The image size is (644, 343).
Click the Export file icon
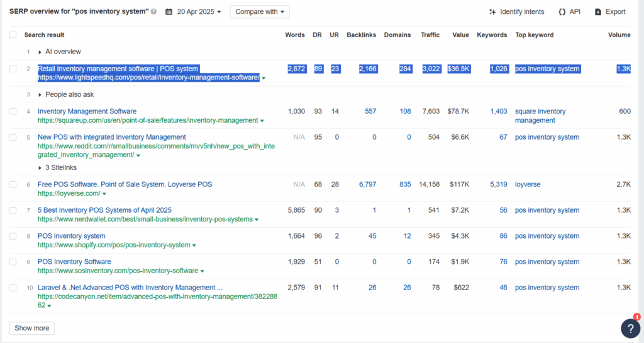click(x=598, y=12)
